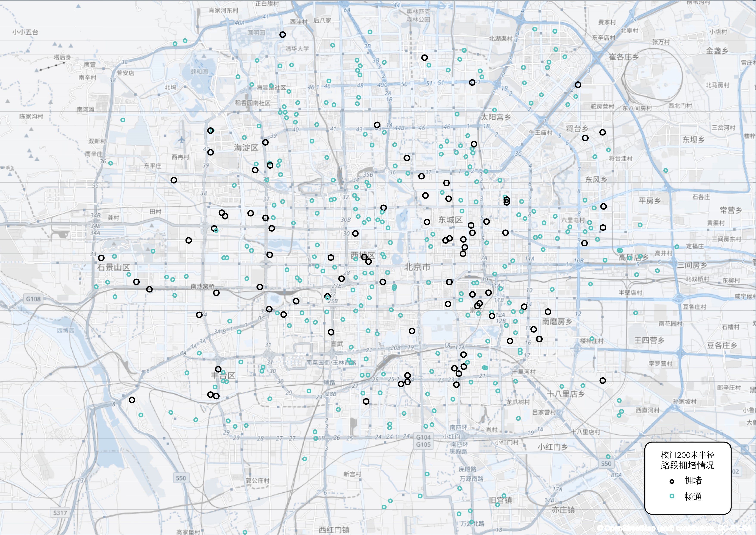The width and height of the screenshot is (756, 535).
Task: Select the 西城区 district label
Action: pos(363,255)
